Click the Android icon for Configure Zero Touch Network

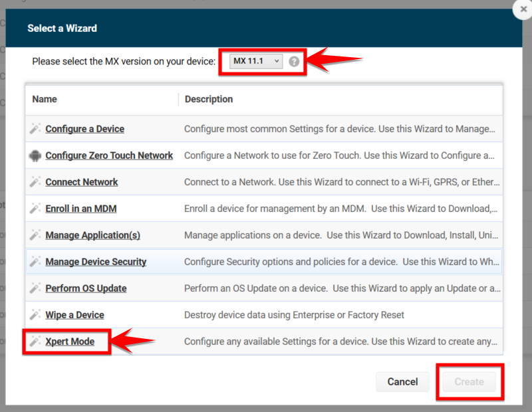[x=36, y=155]
